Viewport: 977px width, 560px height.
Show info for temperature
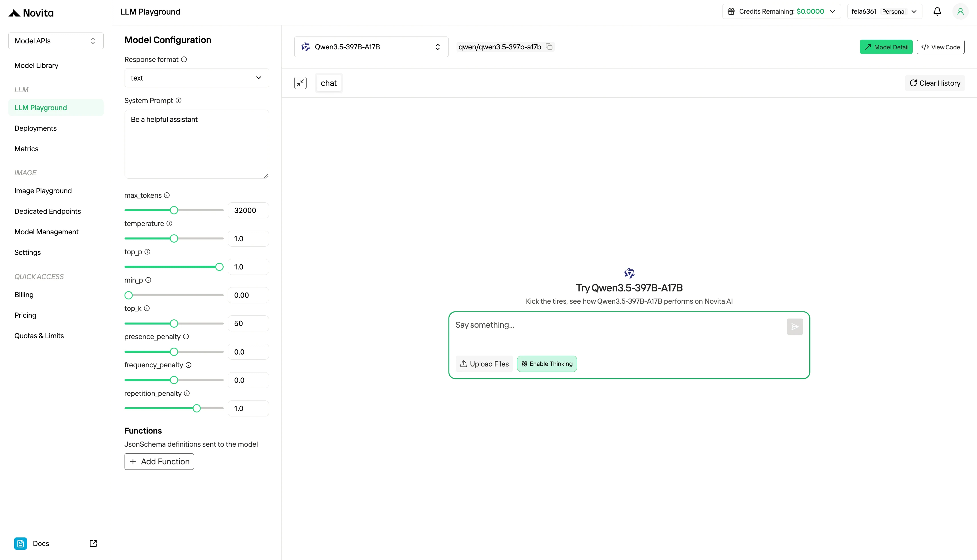[x=169, y=223]
